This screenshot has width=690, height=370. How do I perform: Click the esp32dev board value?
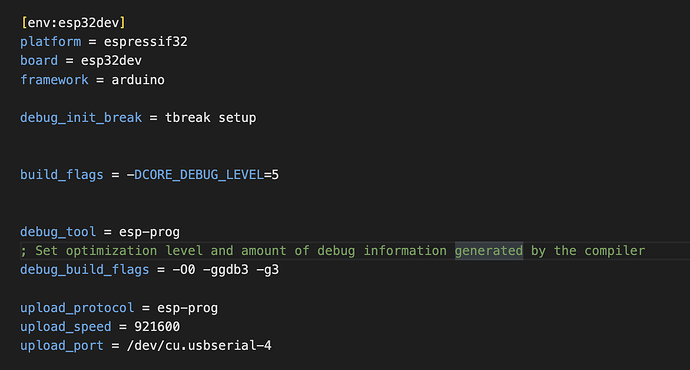pos(111,61)
